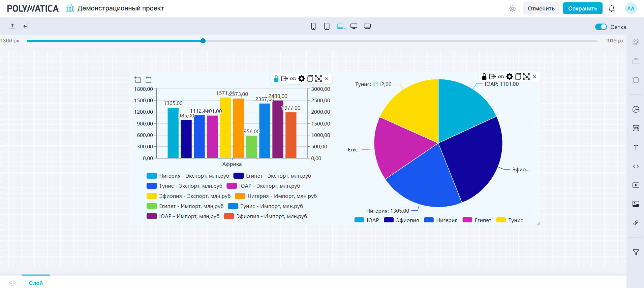The height and width of the screenshot is (288, 644).
Task: Duplicate the pie chart widget with copy icon
Action: [x=518, y=76]
